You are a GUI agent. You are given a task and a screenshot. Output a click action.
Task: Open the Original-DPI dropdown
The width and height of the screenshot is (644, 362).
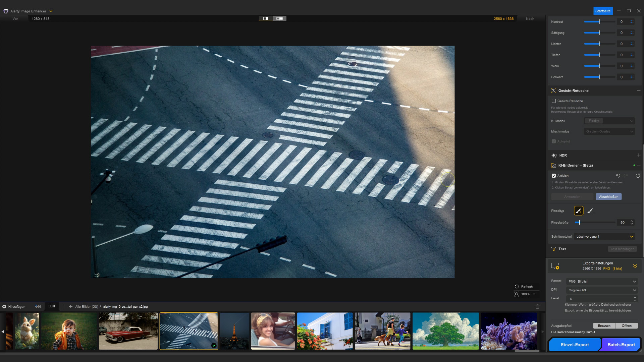(x=602, y=290)
